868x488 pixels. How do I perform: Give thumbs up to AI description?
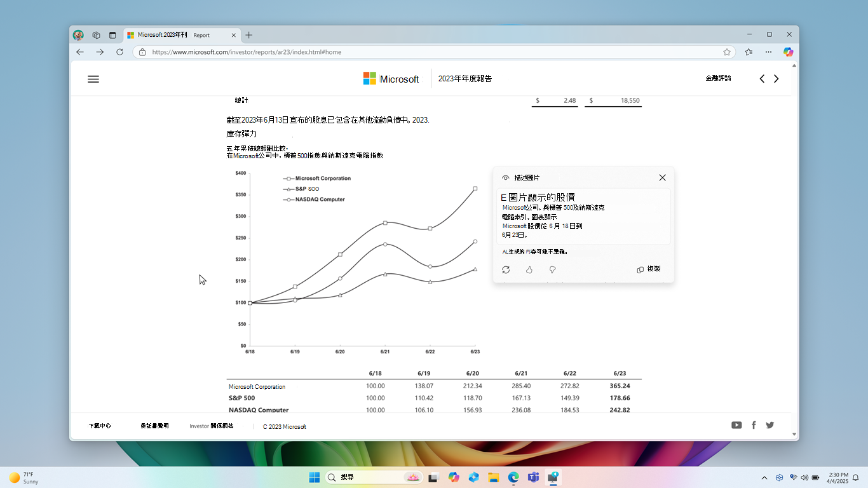[529, 269]
